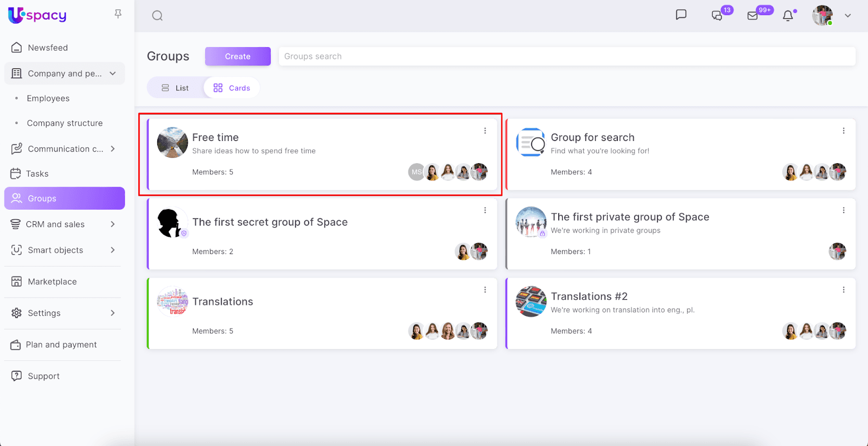Image resolution: width=868 pixels, height=446 pixels.
Task: Collapse the Company and people section
Action: pos(113,74)
